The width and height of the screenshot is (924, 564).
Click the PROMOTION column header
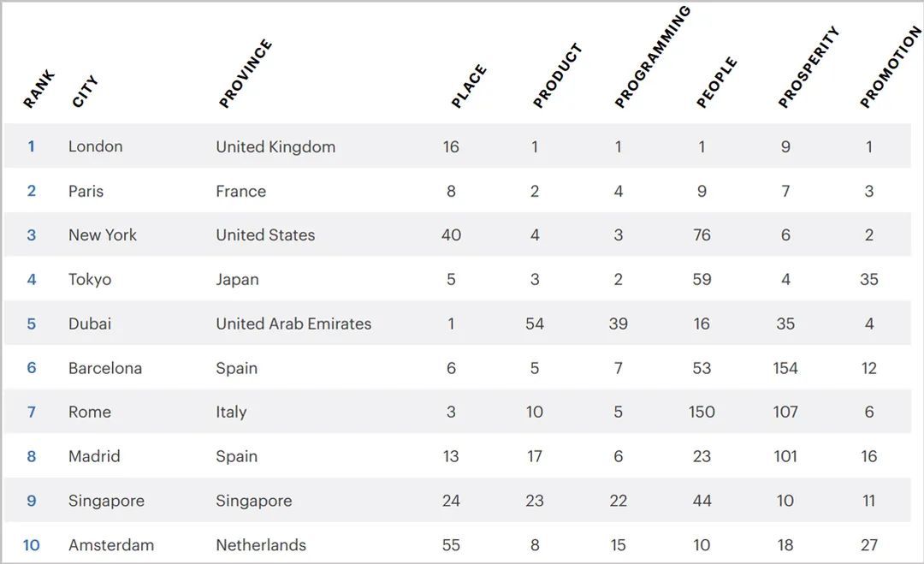click(x=891, y=68)
